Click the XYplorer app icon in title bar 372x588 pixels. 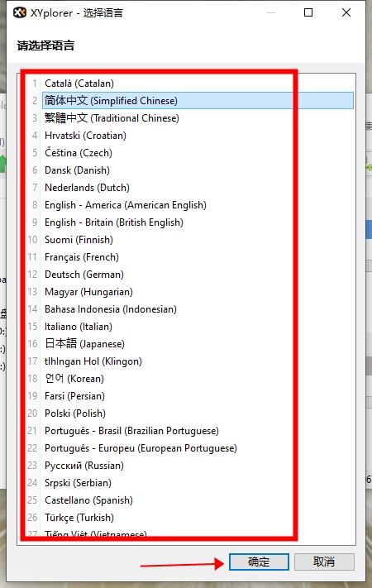tap(20, 12)
